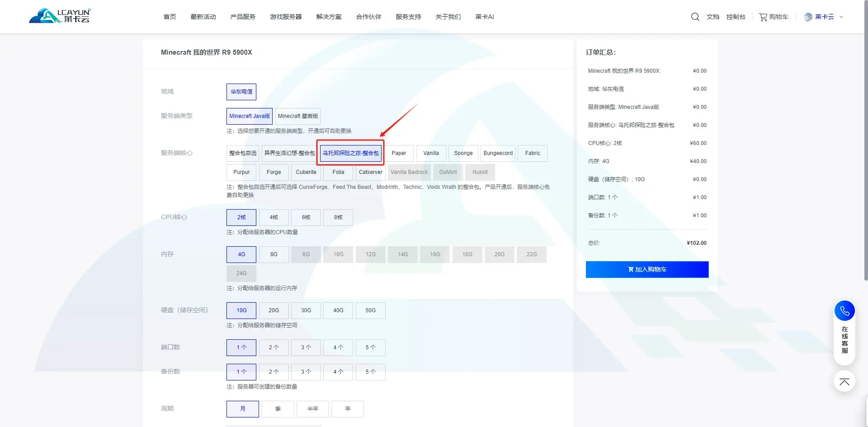The image size is (868, 427).
Task: Choose the Folia server core
Action: click(338, 172)
